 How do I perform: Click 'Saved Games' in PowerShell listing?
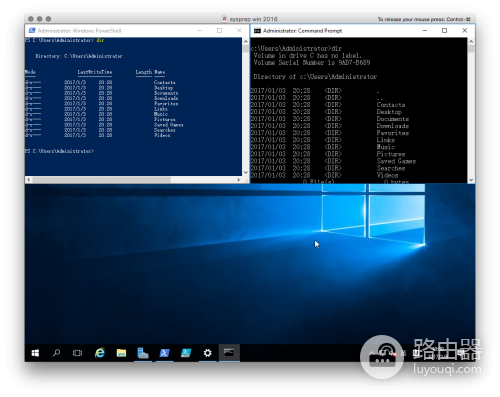[168, 125]
